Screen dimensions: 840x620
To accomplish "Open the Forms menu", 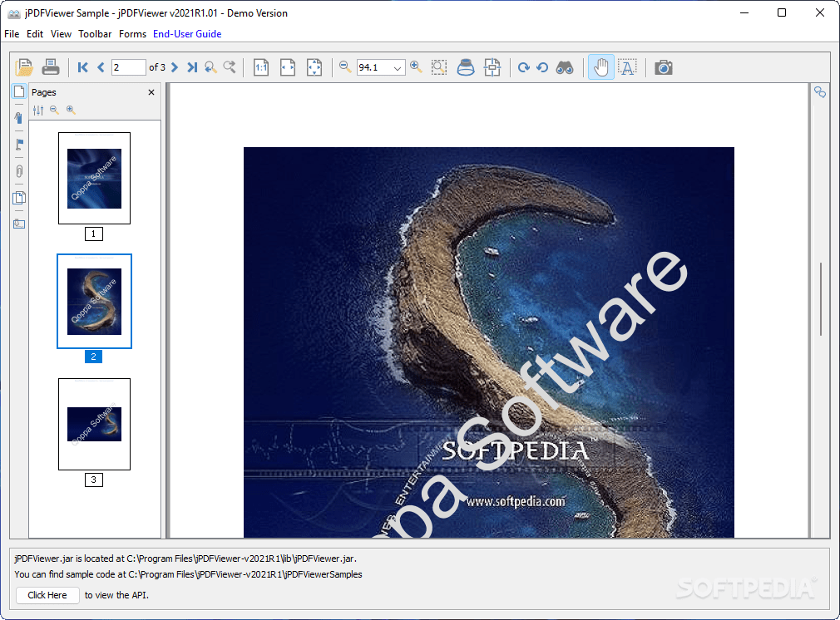I will [x=132, y=34].
